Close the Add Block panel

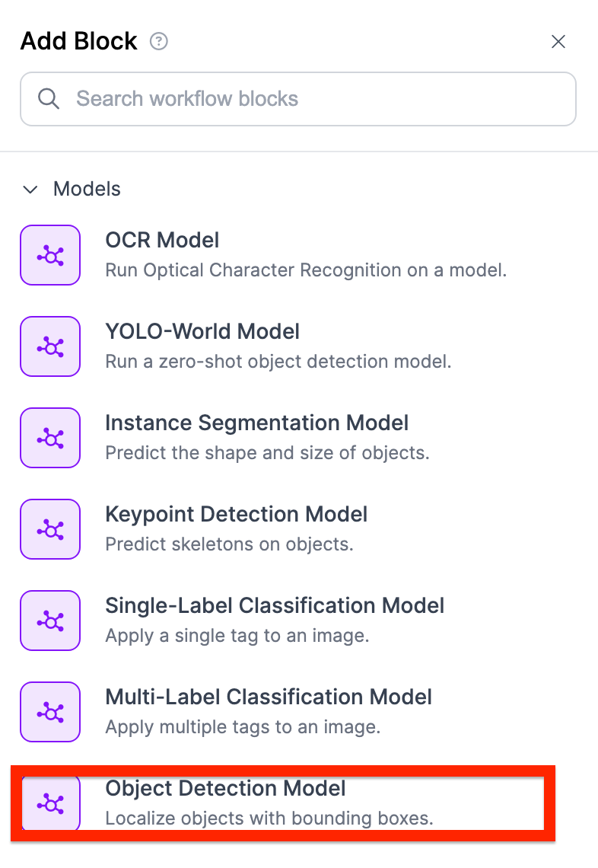558,42
